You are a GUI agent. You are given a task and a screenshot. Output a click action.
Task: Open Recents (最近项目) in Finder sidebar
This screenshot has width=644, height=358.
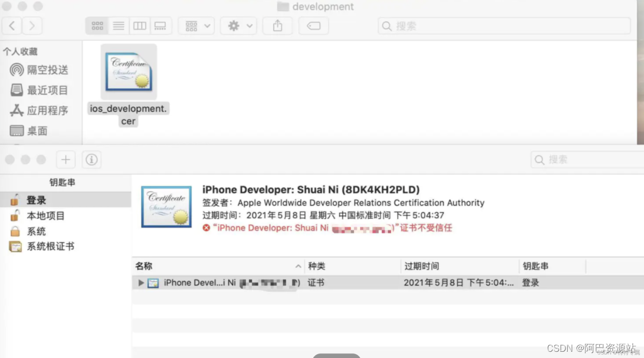[39, 90]
